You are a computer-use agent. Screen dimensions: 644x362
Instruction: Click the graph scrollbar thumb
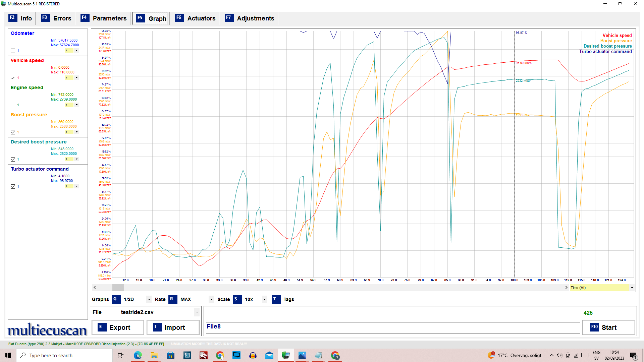(x=118, y=288)
